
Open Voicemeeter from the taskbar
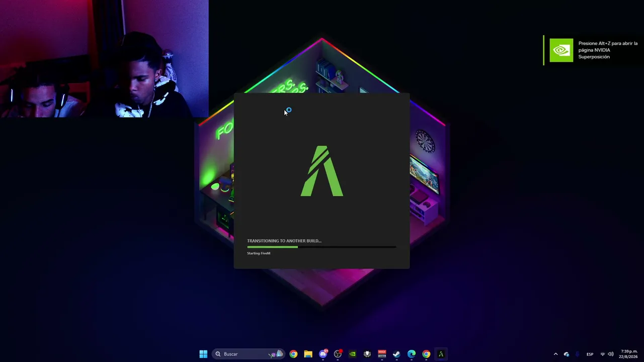[382, 354]
